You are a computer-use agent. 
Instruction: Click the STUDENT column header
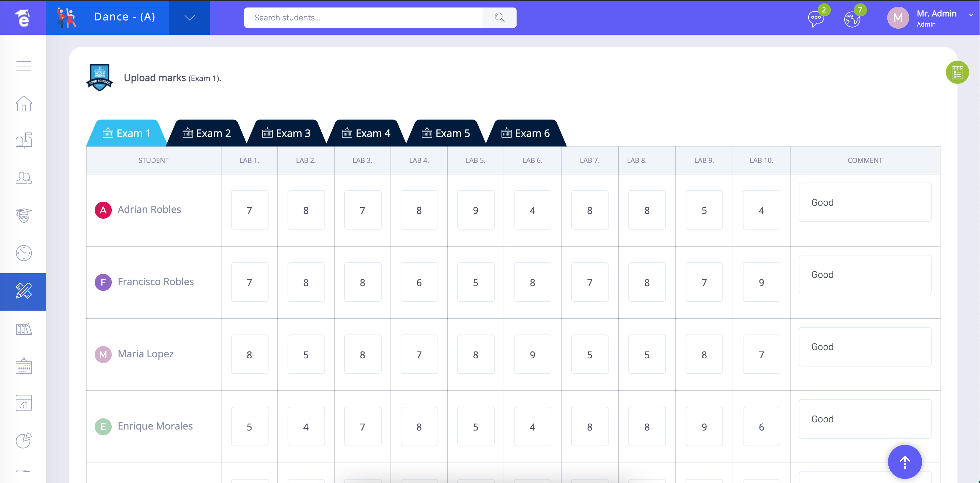point(154,160)
